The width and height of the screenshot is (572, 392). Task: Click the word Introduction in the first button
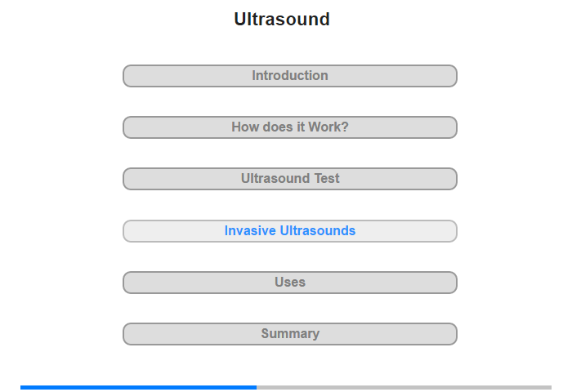point(289,75)
